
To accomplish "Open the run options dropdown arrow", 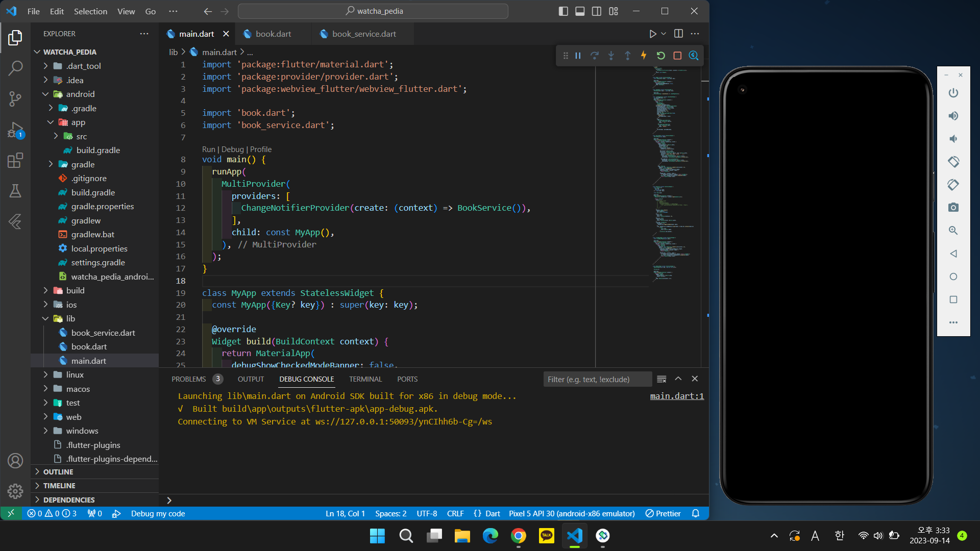I will (664, 34).
